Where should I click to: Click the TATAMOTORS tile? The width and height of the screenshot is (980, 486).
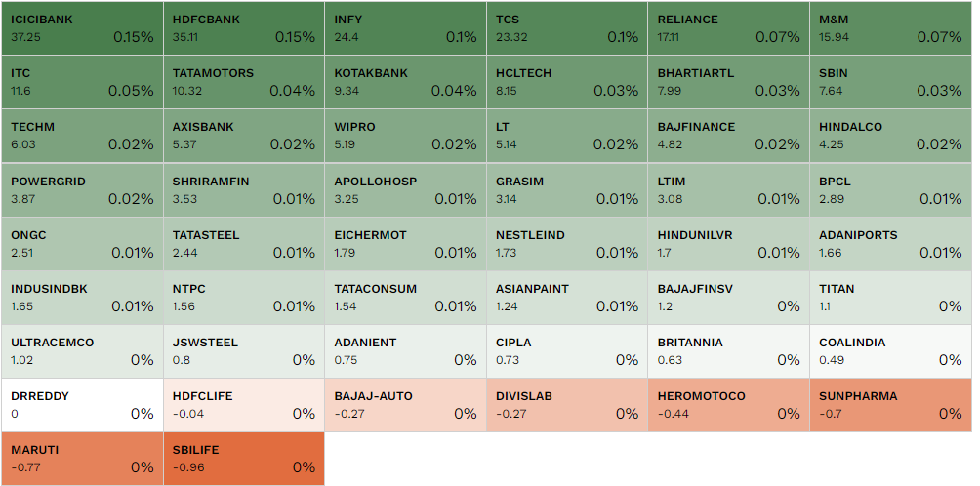click(x=243, y=82)
